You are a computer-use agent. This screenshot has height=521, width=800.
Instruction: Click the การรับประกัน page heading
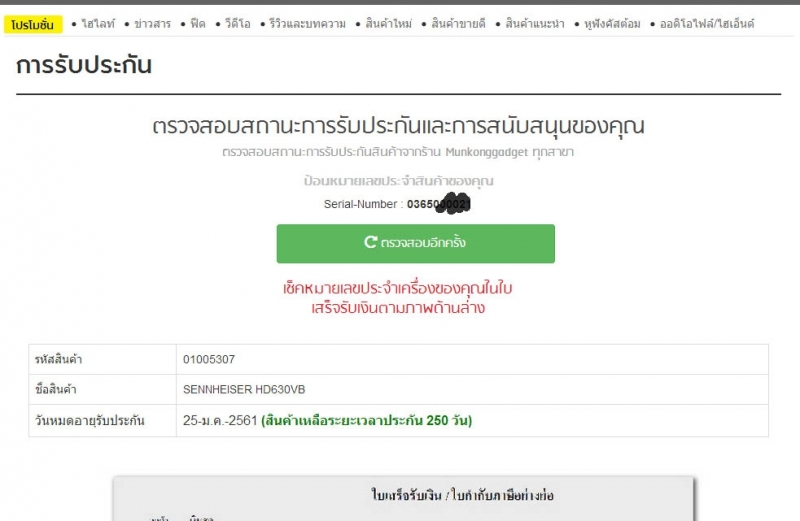tap(84, 66)
